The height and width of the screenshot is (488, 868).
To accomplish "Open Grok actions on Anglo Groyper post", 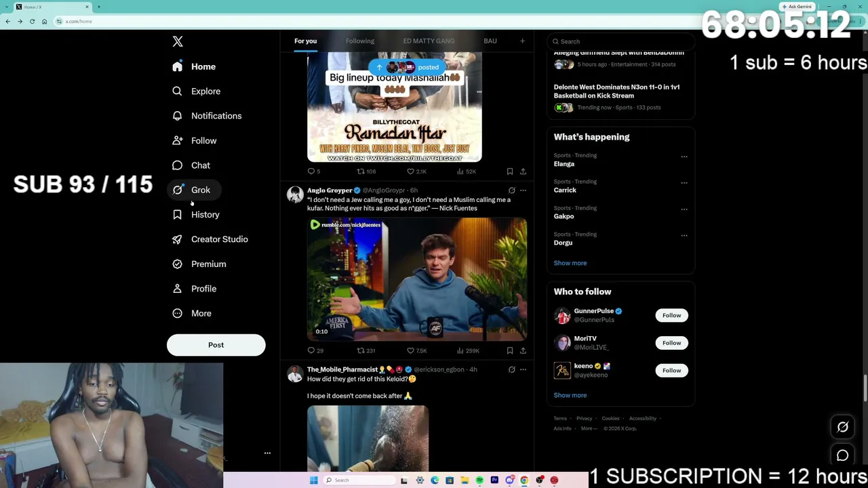I will tap(512, 190).
